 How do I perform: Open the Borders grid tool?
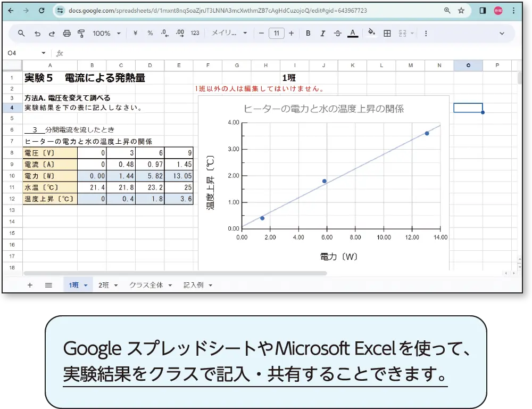tap(387, 34)
